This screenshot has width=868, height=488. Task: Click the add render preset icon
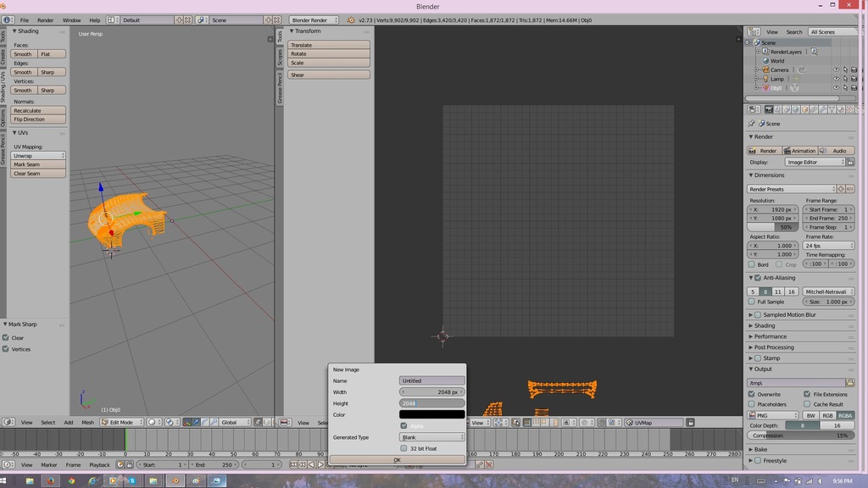pyautogui.click(x=842, y=189)
